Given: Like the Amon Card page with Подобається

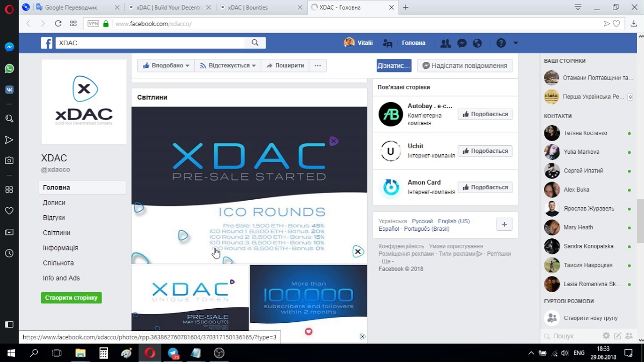Looking at the screenshot, I should 485,187.
